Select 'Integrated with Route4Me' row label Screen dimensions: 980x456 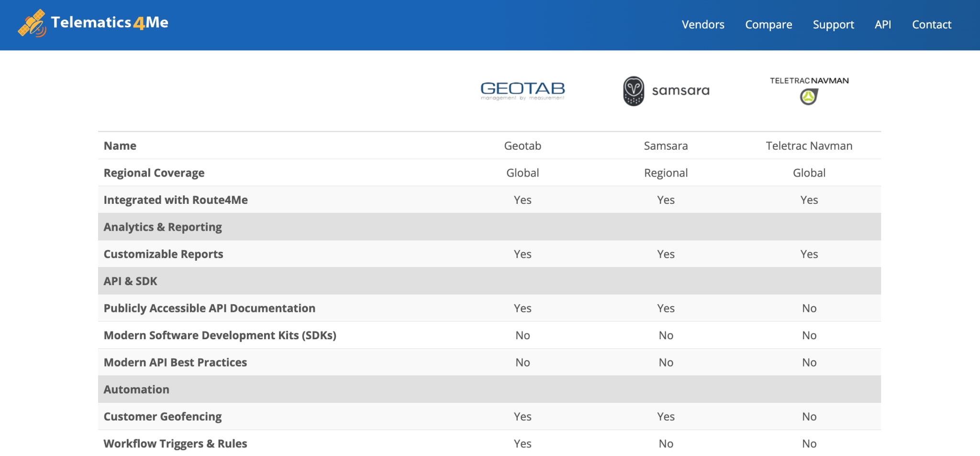pyautogui.click(x=176, y=200)
